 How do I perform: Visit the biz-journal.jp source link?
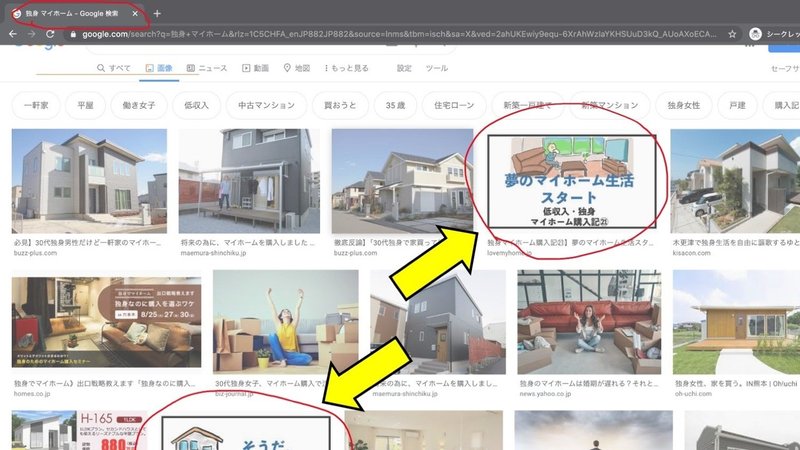coord(234,393)
